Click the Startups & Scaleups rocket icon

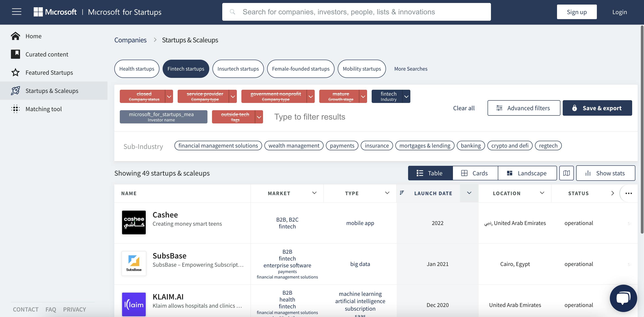pyautogui.click(x=15, y=90)
